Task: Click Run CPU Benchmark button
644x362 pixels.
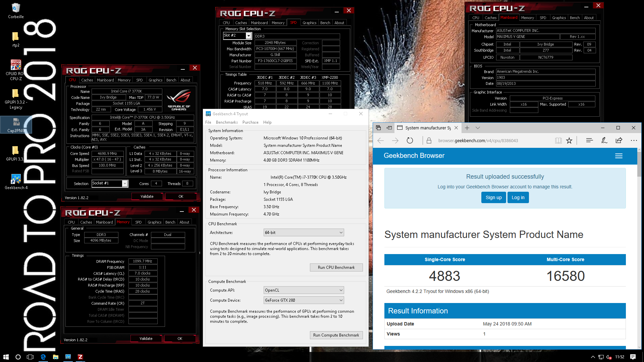Action: [x=336, y=267]
